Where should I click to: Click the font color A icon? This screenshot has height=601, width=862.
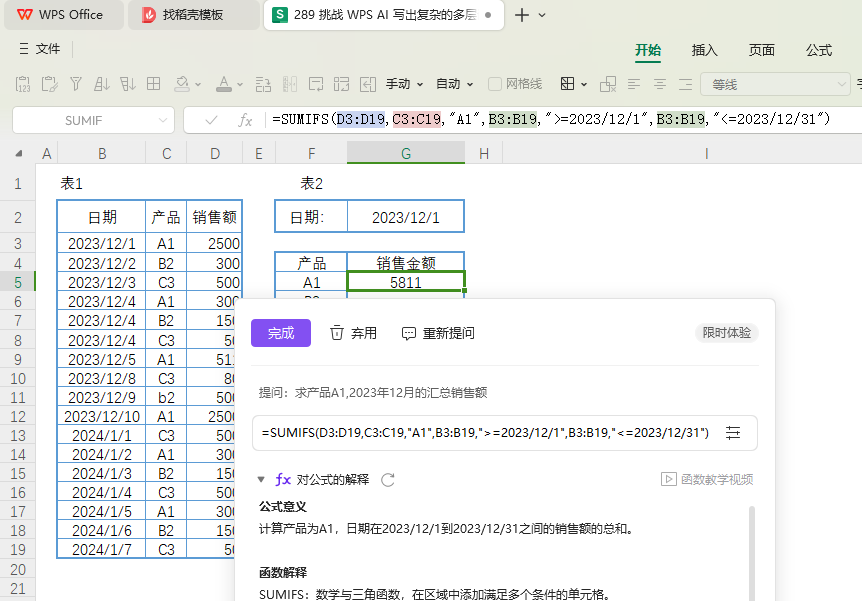tap(224, 84)
